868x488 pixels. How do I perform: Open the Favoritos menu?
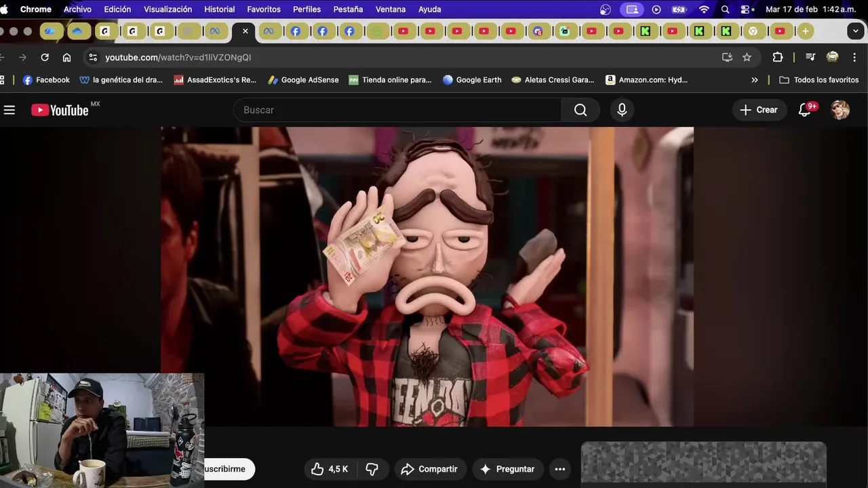(264, 9)
